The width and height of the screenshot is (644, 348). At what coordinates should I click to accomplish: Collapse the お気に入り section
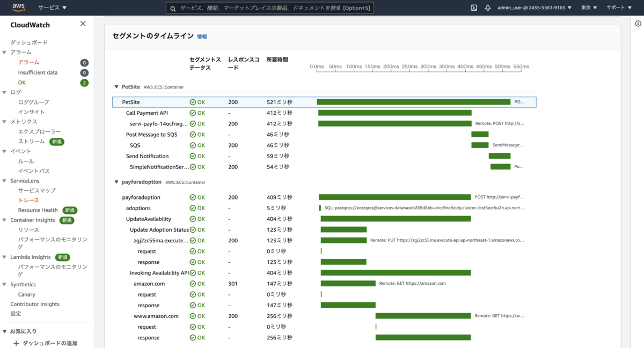coord(5,331)
